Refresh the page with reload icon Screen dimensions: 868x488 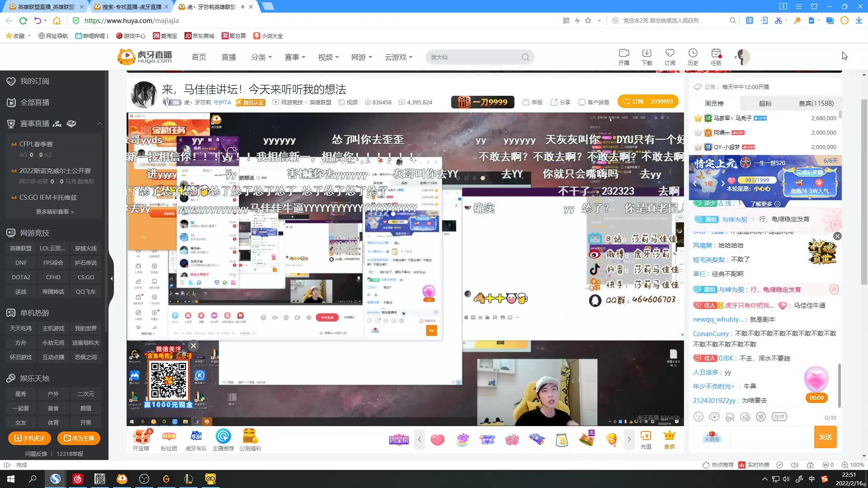(x=24, y=20)
